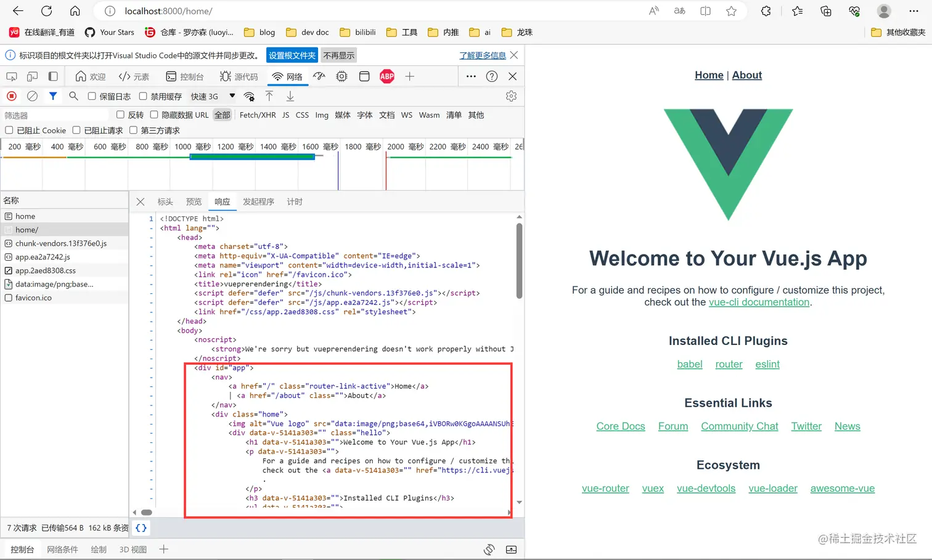Viewport: 932px width, 560px height.
Task: Click the 筛选器 filter input field
Action: tap(55, 115)
